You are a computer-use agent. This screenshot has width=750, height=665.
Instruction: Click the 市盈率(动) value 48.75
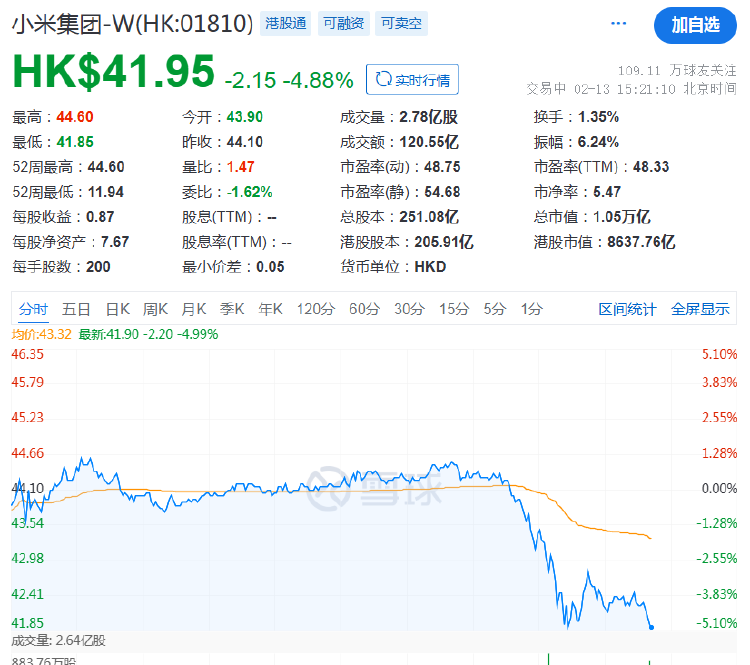[x=442, y=166]
